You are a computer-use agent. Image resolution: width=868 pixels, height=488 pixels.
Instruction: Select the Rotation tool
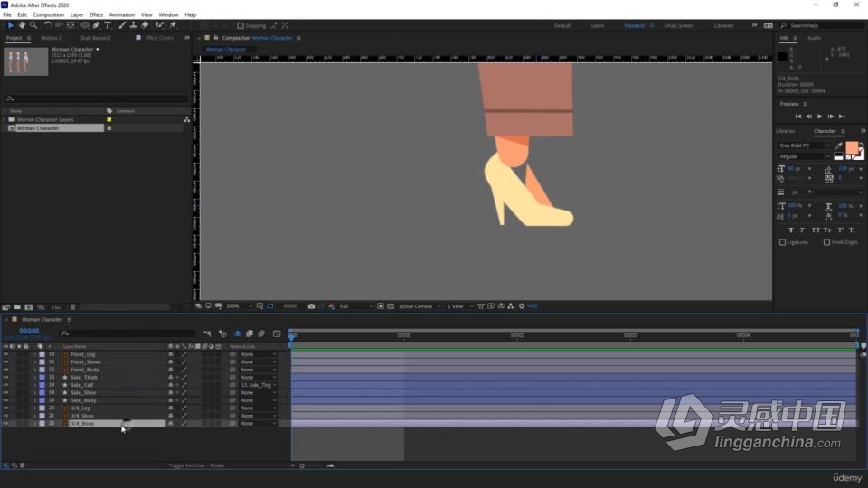pos(48,25)
